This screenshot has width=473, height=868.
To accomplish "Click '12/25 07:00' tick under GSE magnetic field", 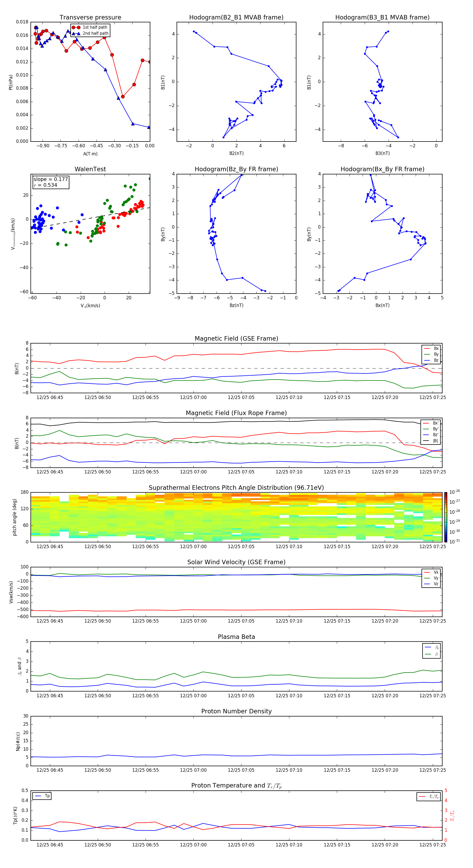I will click(x=193, y=398).
